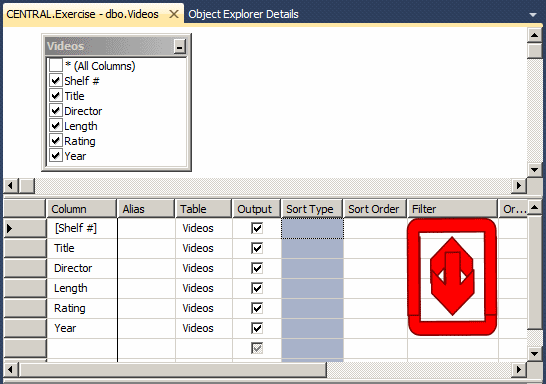Click the Output column header
The height and width of the screenshot is (384, 546).
(256, 209)
